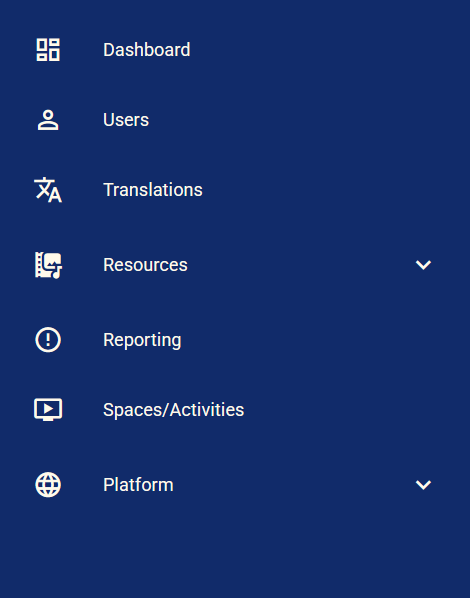Viewport: 470px width, 598px height.
Task: Click the Reporting exclamation circle icon
Action: (48, 340)
